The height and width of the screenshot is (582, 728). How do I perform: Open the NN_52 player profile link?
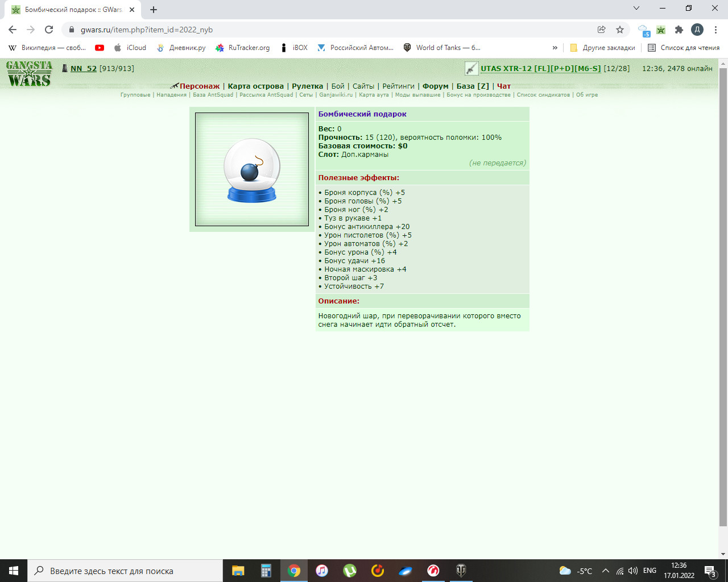pyautogui.click(x=84, y=68)
